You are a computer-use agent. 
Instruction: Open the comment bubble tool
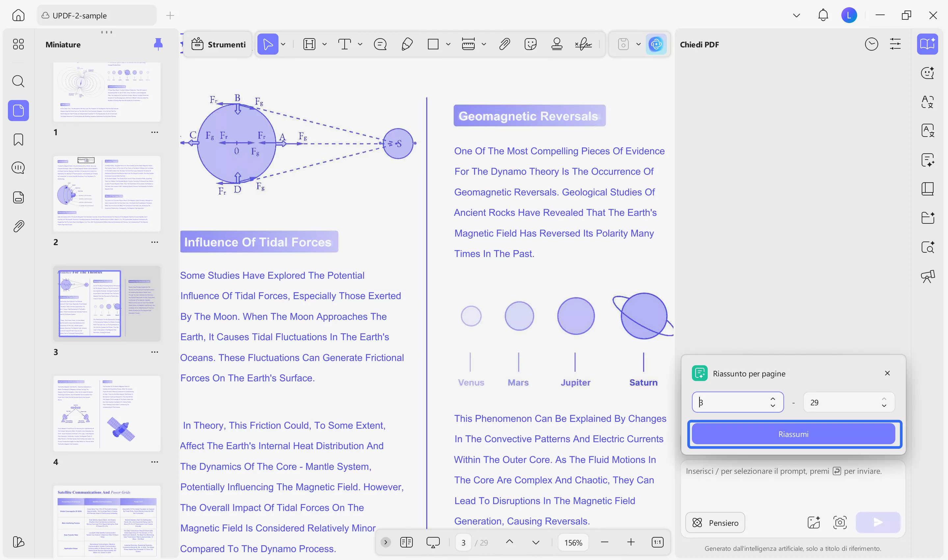pyautogui.click(x=380, y=44)
